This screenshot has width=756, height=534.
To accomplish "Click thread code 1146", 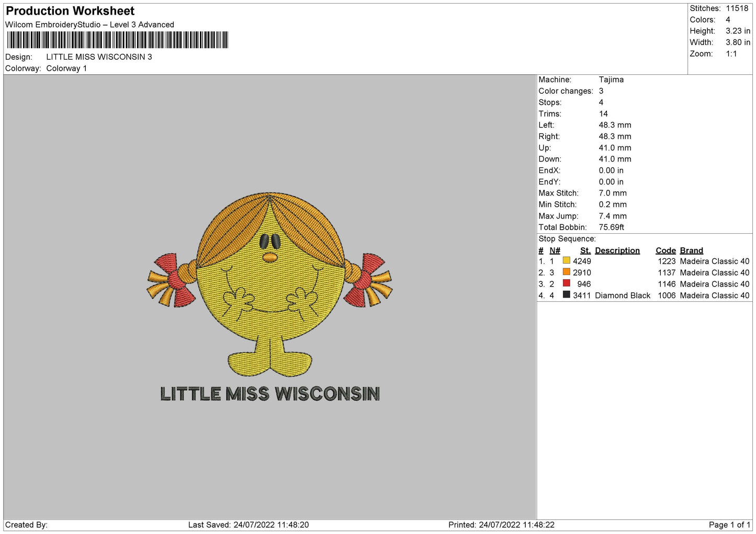I will pyautogui.click(x=667, y=284).
